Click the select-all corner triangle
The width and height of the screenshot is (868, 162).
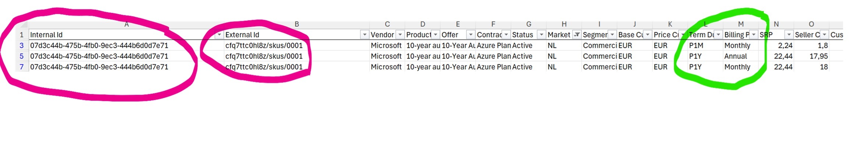[22, 25]
